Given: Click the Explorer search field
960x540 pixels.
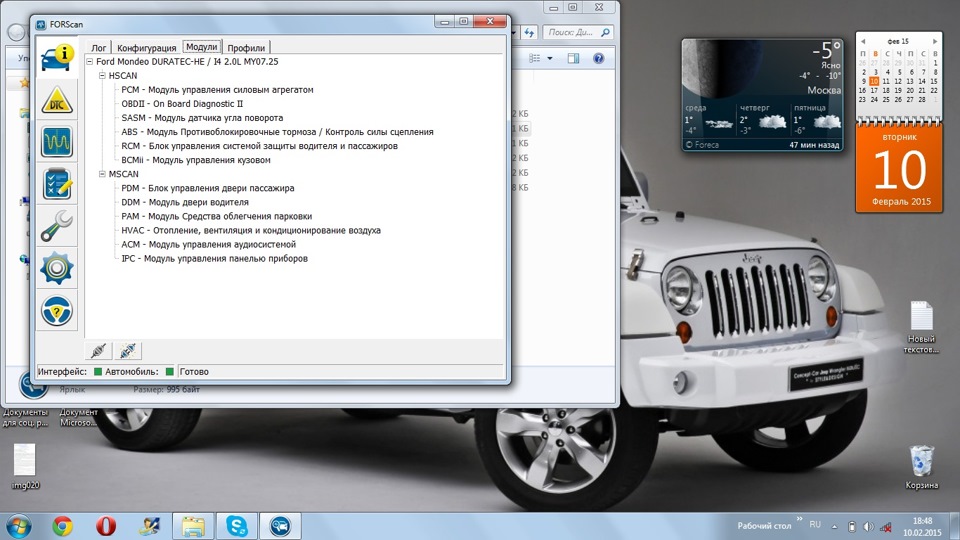Looking at the screenshot, I should 579,32.
